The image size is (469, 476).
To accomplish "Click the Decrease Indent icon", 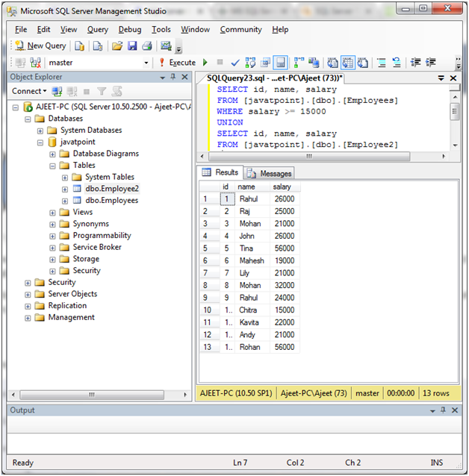I will (415, 63).
